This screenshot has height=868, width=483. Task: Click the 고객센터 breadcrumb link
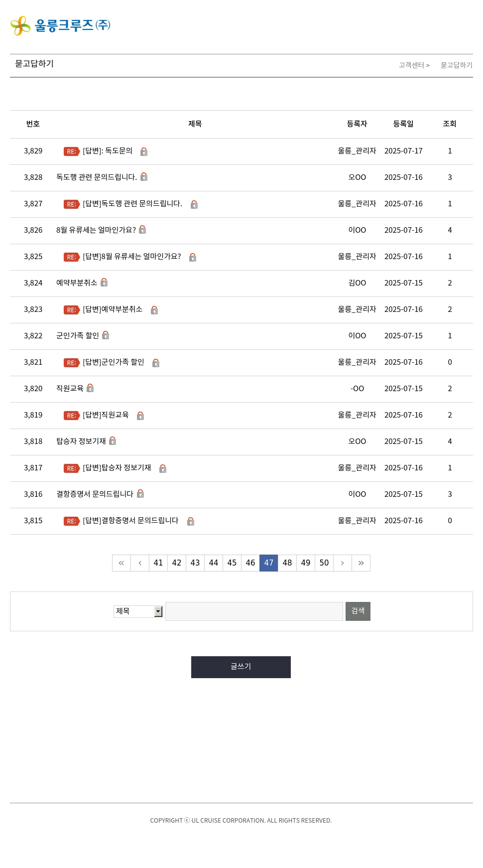point(411,65)
